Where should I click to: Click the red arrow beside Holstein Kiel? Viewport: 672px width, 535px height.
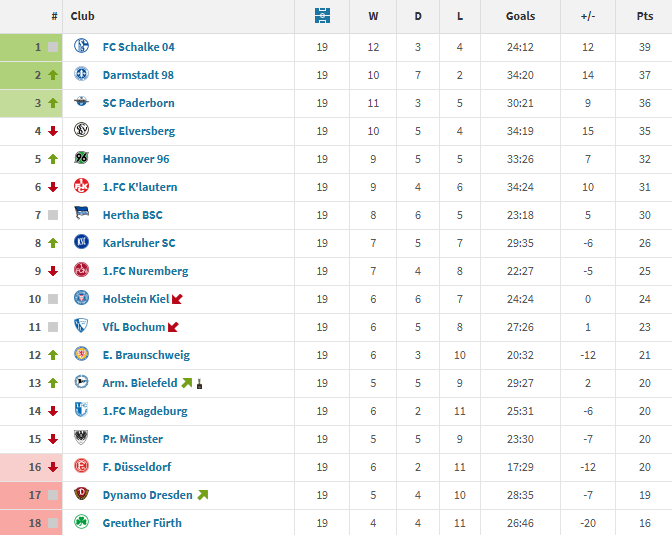178,299
